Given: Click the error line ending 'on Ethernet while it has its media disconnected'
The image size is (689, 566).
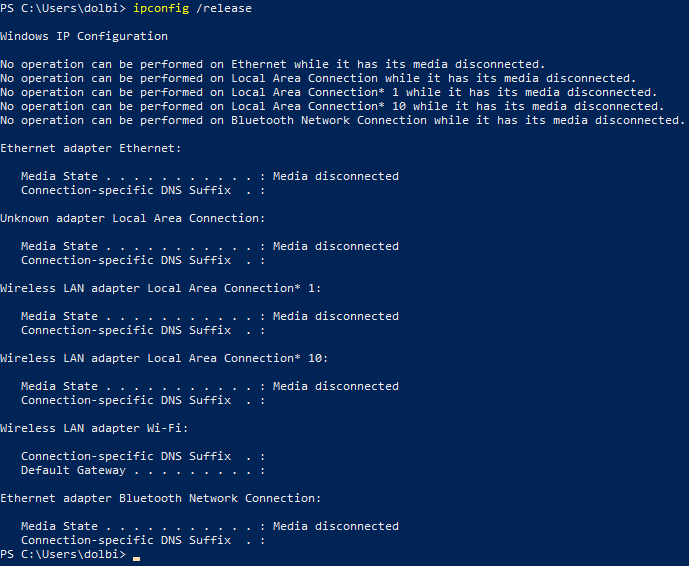Looking at the screenshot, I should pos(272,64).
